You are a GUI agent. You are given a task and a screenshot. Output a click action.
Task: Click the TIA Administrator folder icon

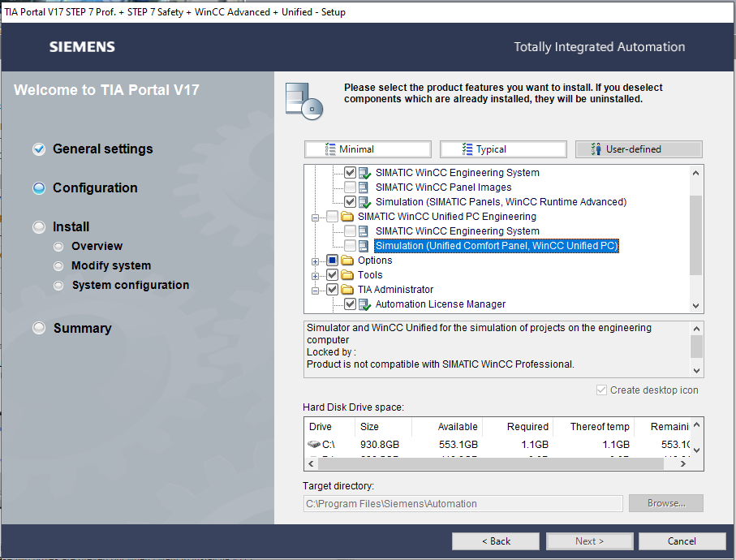[347, 290]
